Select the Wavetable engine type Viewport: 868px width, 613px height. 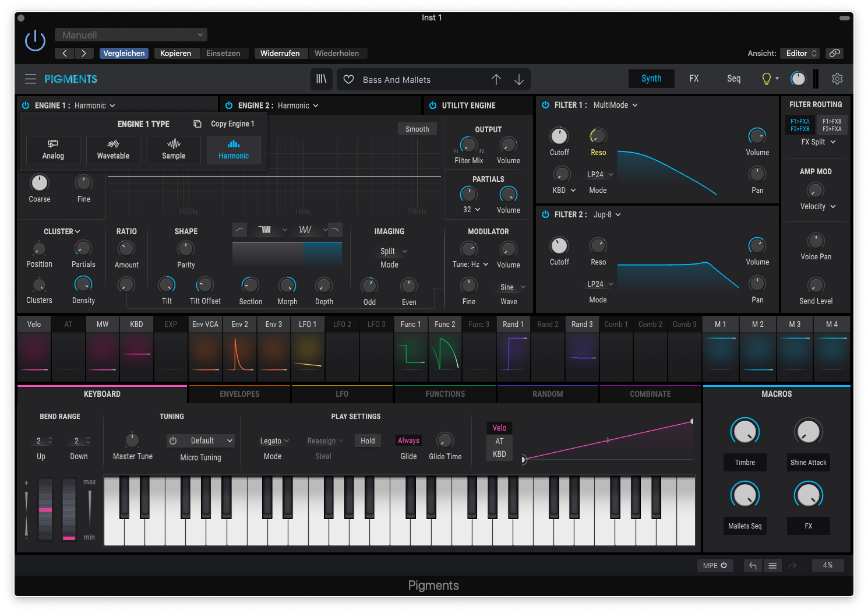113,150
